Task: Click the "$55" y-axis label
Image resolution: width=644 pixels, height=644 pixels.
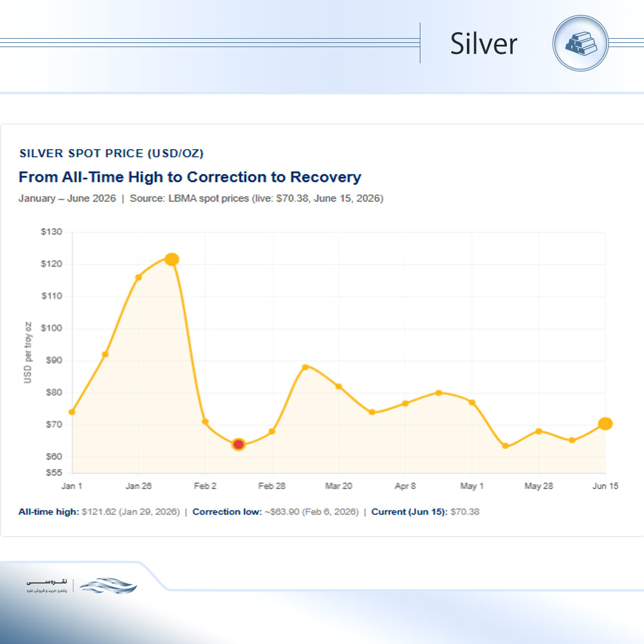Action: pyautogui.click(x=54, y=472)
